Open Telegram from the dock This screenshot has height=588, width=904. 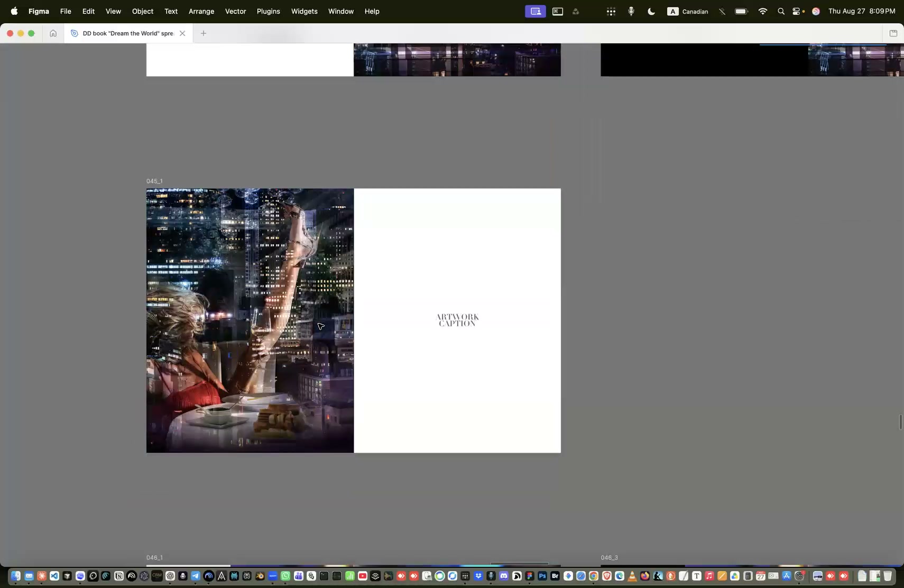point(196,576)
